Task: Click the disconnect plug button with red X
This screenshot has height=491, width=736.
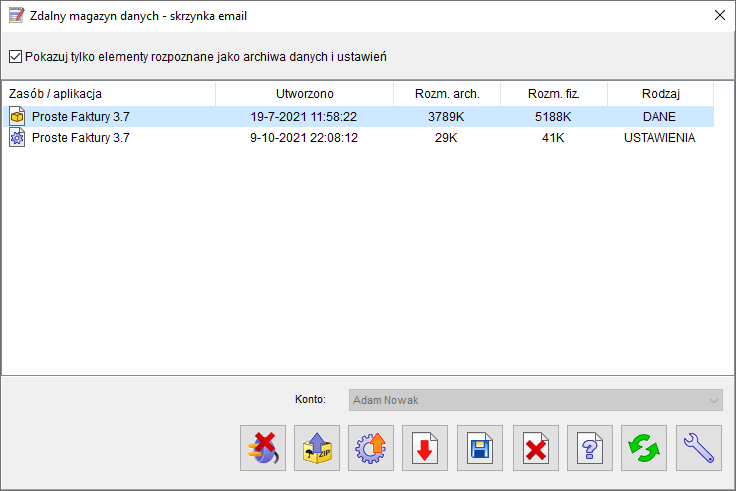Action: tap(263, 448)
